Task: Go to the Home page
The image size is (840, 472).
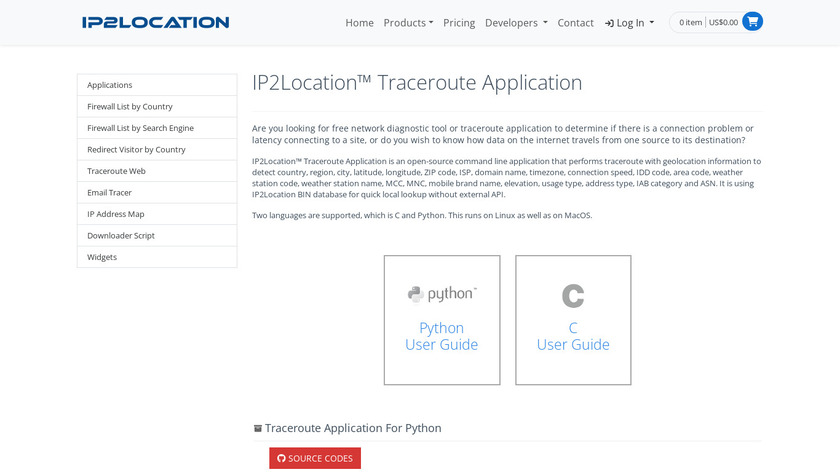Action: [359, 23]
